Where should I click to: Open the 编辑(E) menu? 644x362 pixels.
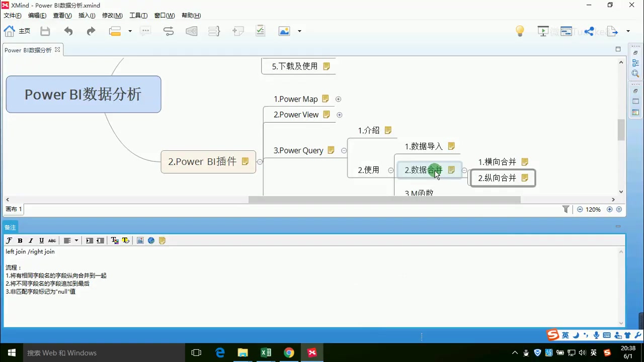point(37,16)
